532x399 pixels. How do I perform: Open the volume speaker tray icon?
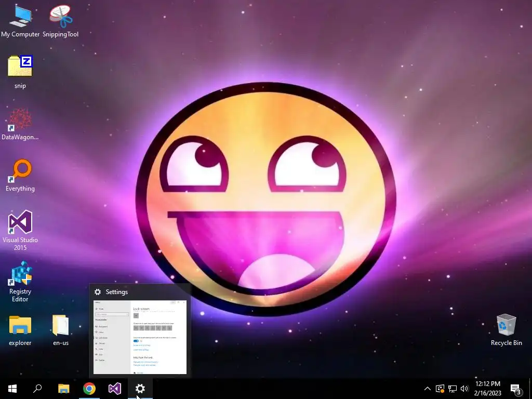tap(464, 389)
